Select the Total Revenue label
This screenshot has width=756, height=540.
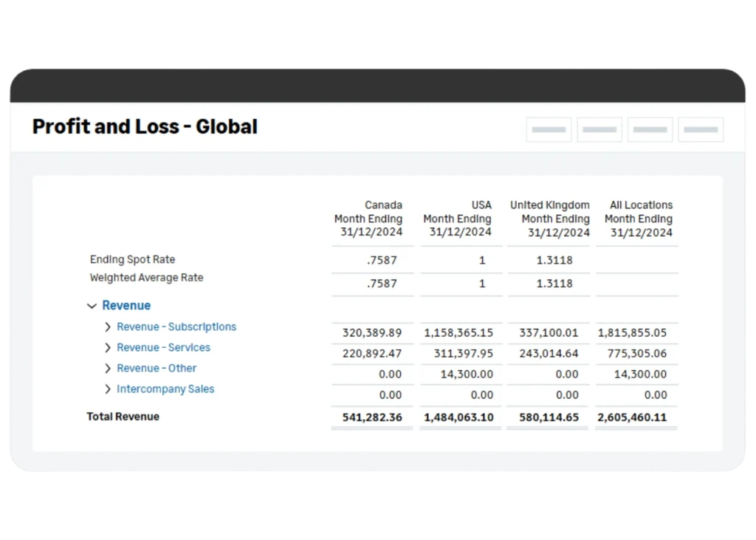(x=123, y=417)
